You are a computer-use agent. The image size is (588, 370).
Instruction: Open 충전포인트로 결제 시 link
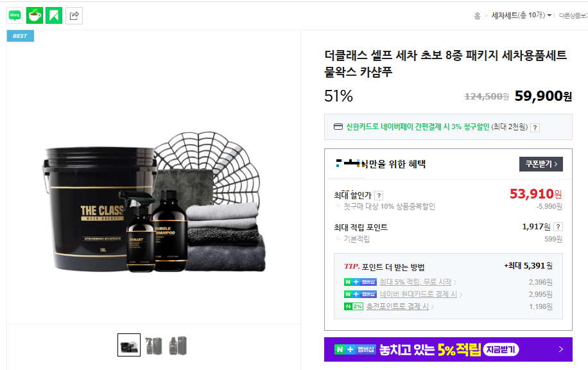(397, 306)
